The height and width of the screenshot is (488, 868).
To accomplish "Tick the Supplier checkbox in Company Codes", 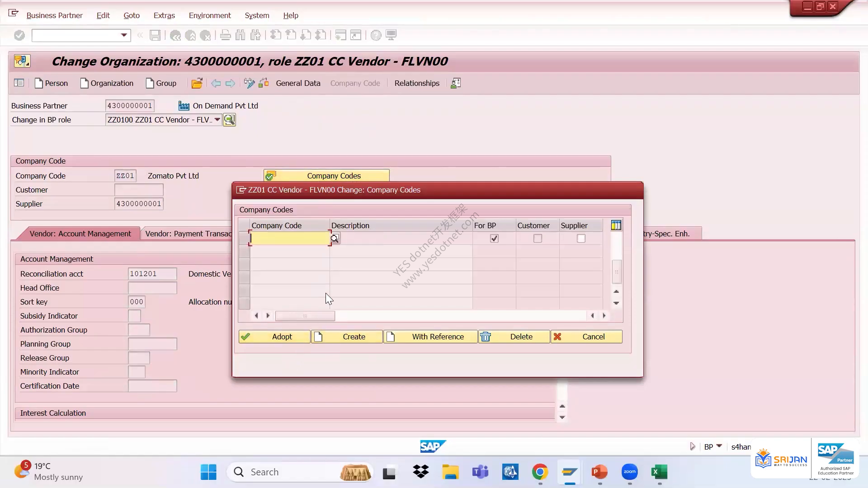I will pos(581,239).
